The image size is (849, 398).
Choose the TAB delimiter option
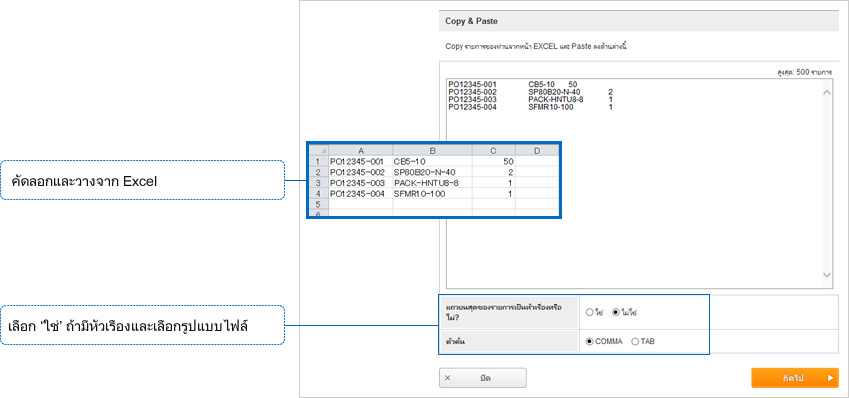[635, 341]
